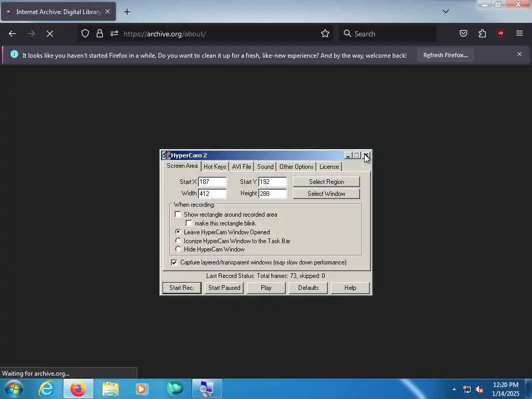This screenshot has width=532, height=399.
Task: Expand the list all tabs chevron
Action: point(446,11)
